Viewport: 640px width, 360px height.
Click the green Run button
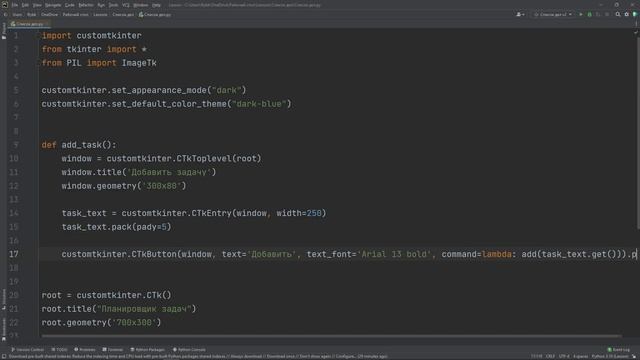point(581,14)
